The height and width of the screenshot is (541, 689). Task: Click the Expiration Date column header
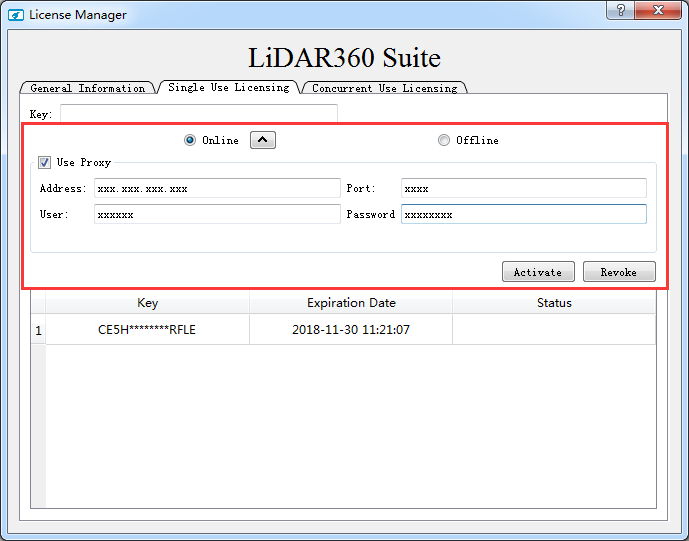pyautogui.click(x=351, y=303)
